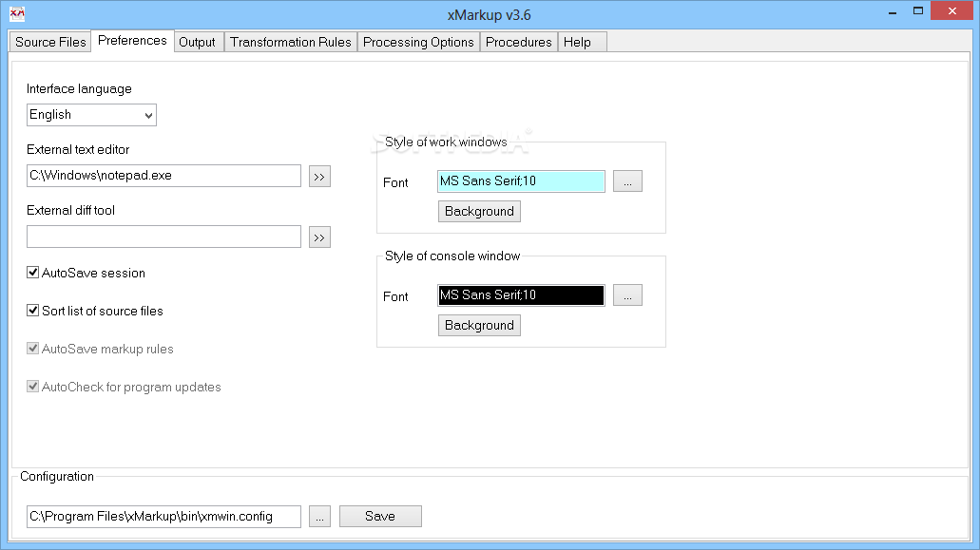
Task: Switch to the Transformation Rules tab
Action: point(291,42)
